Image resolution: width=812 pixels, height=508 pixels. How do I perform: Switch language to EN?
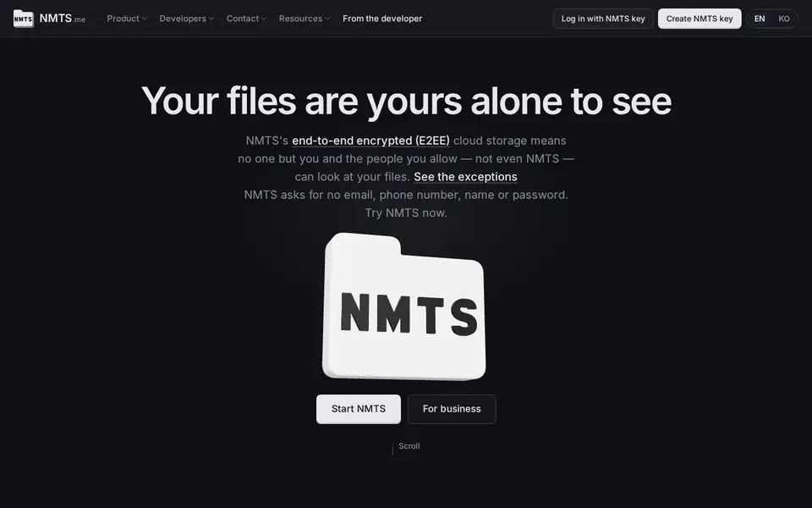[760, 19]
